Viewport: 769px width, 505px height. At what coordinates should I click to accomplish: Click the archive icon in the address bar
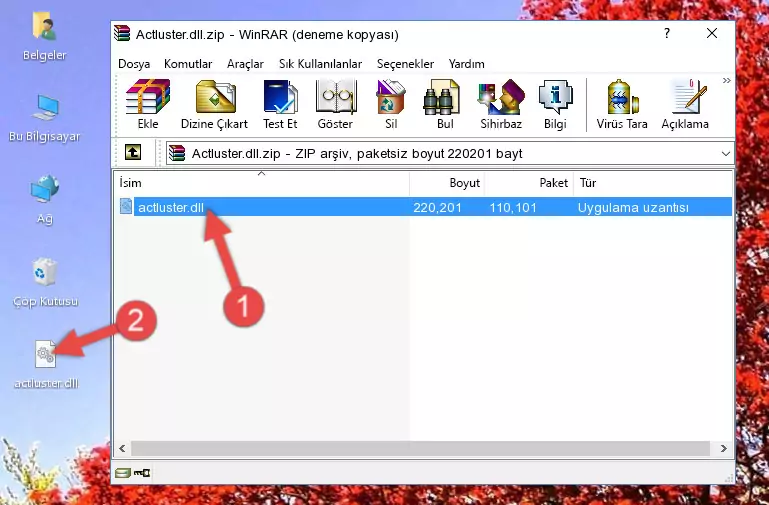click(177, 153)
